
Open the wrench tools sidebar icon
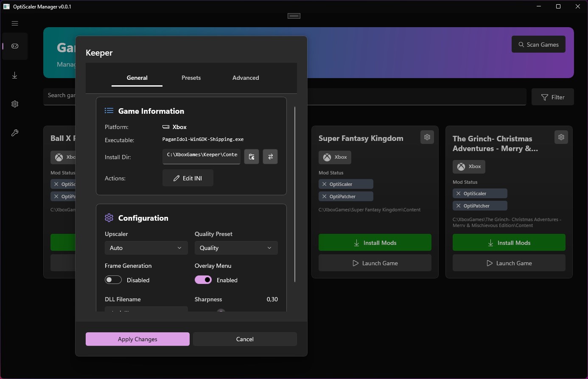(x=15, y=133)
